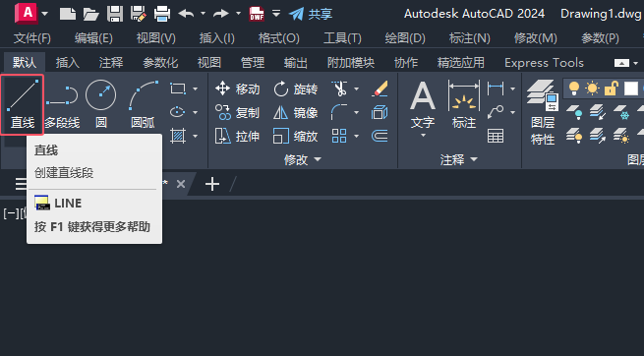Image resolution: width=644 pixels, height=356 pixels.
Task: Click the white layer color swatch
Action: (631, 89)
